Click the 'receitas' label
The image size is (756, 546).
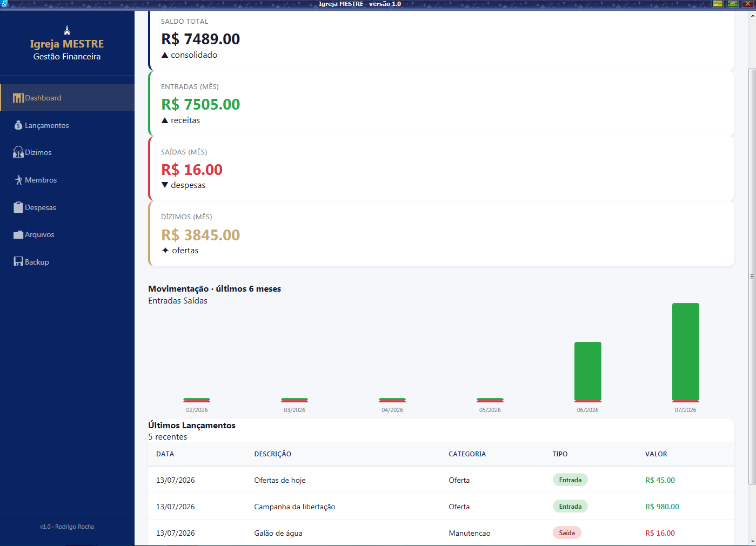185,120
